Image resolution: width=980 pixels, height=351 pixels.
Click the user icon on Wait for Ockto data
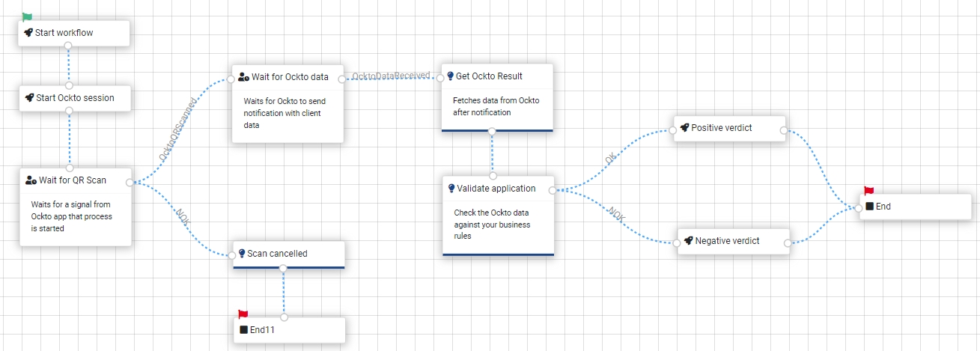(243, 76)
